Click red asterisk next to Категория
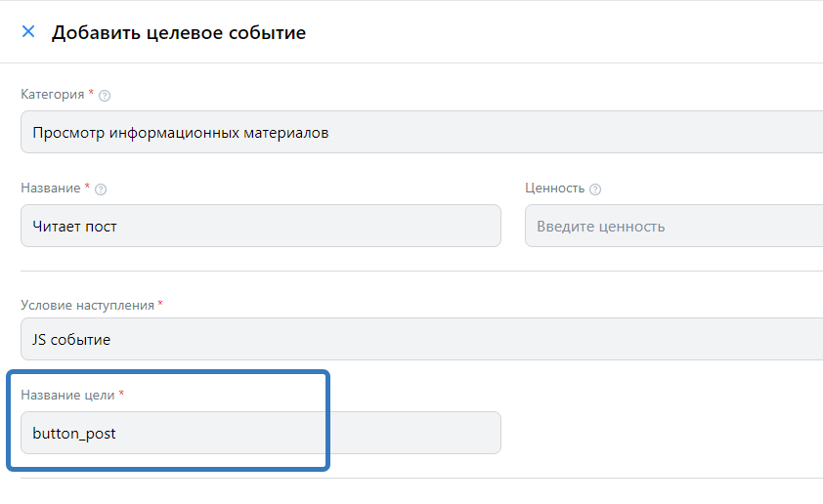This screenshot has height=504, width=823. [92, 94]
